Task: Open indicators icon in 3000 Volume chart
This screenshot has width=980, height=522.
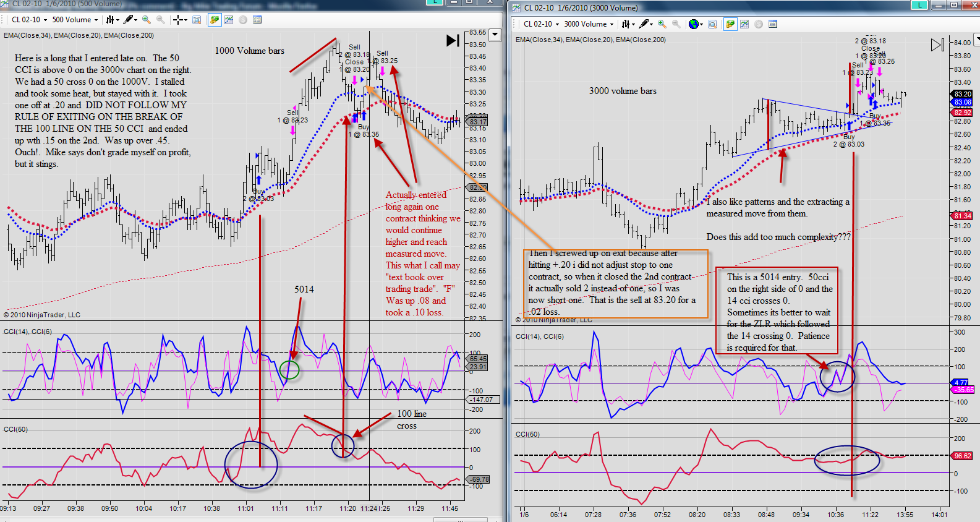Action: pyautogui.click(x=744, y=24)
